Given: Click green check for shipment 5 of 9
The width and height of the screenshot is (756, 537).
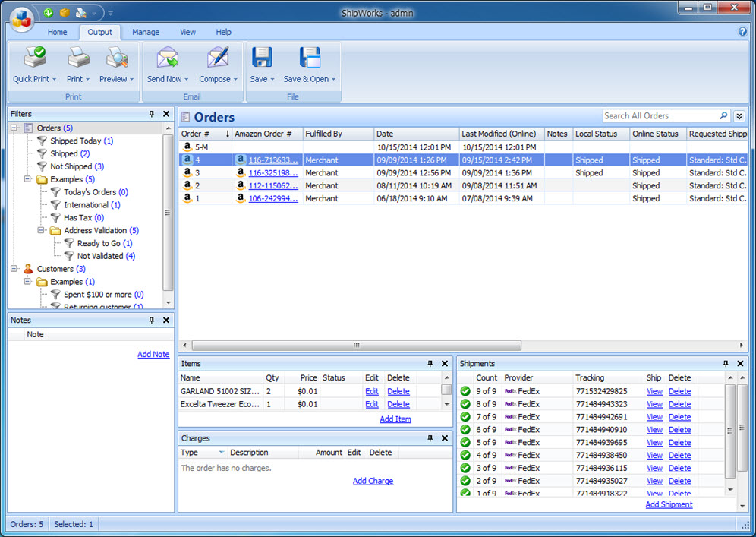Looking at the screenshot, I should coord(465,442).
